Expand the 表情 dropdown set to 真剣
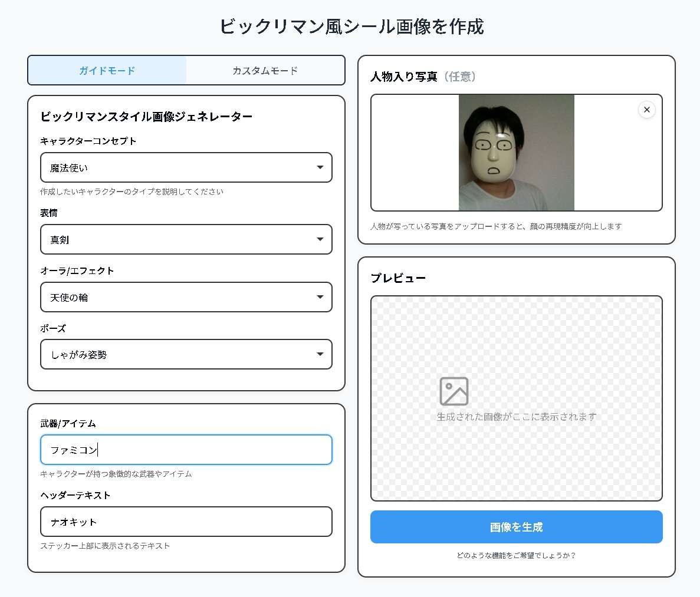700x597 pixels. click(x=186, y=240)
